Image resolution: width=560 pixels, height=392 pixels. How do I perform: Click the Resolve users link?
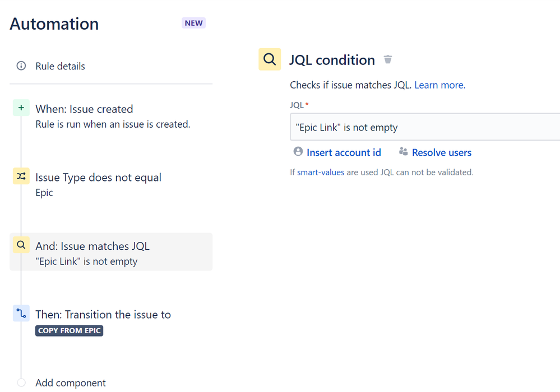pos(442,152)
